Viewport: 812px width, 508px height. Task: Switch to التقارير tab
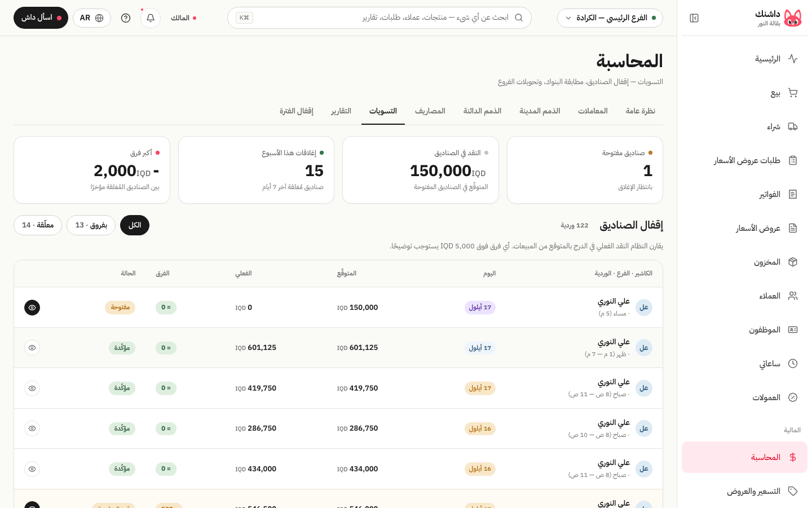pyautogui.click(x=341, y=111)
